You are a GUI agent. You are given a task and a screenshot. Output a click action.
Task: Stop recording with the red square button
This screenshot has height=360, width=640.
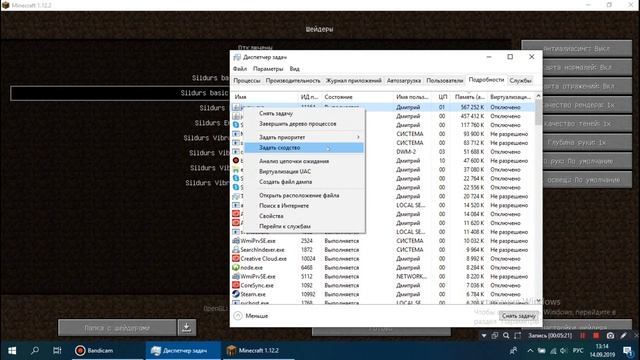596,336
